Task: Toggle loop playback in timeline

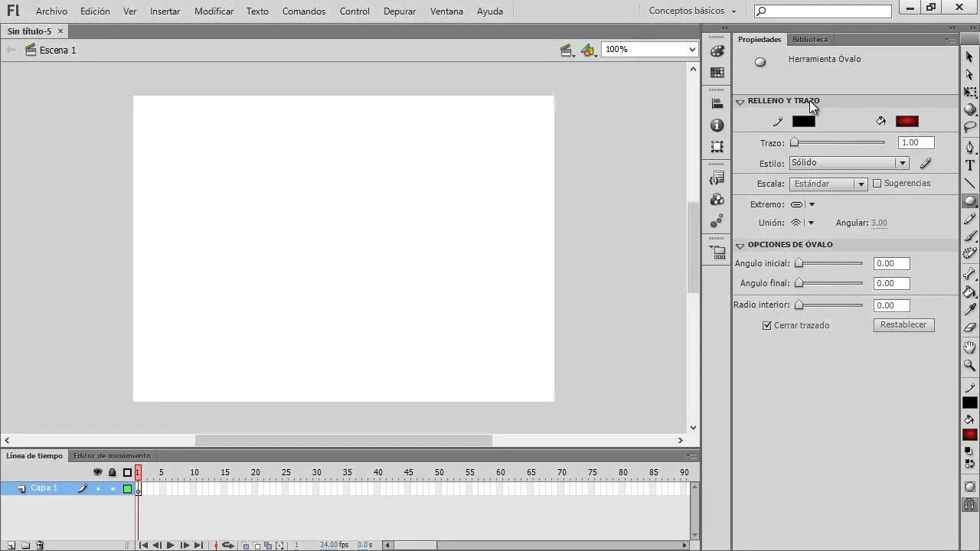Action: (x=227, y=545)
